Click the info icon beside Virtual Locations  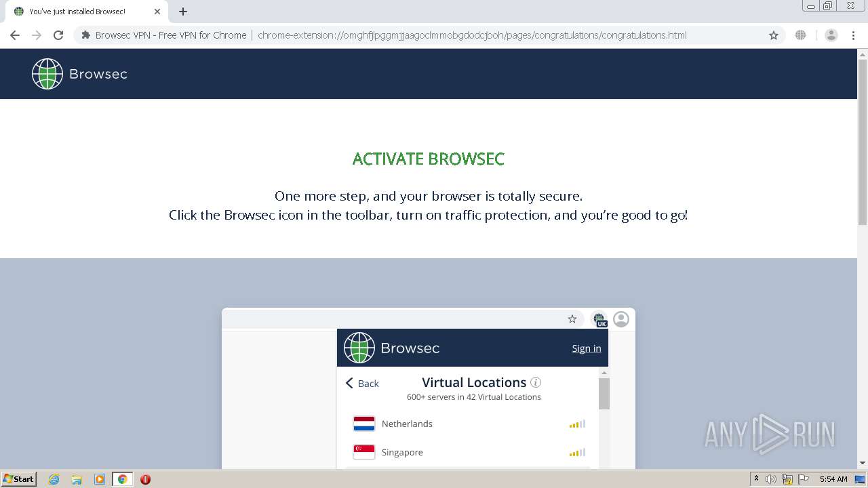536,382
